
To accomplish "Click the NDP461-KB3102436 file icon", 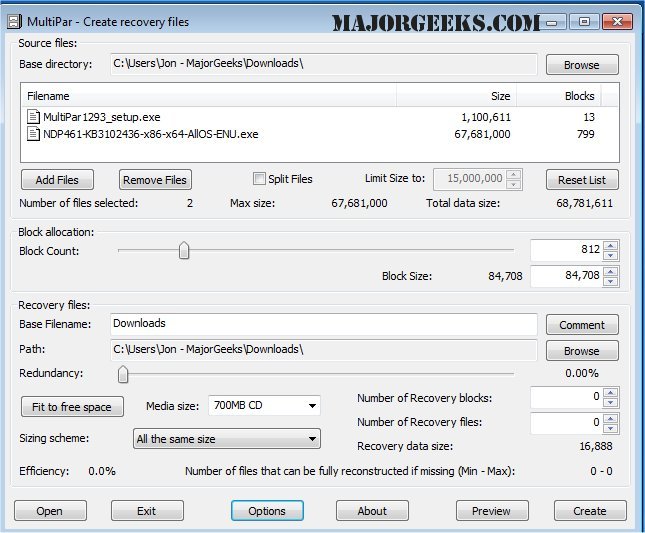I will tap(33, 134).
